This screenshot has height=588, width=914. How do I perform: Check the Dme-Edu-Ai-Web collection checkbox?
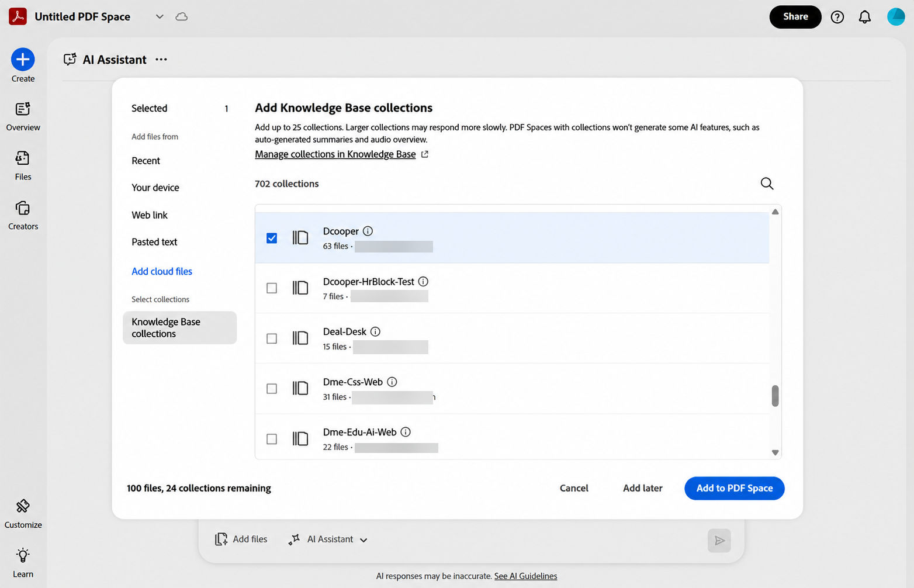click(x=272, y=439)
